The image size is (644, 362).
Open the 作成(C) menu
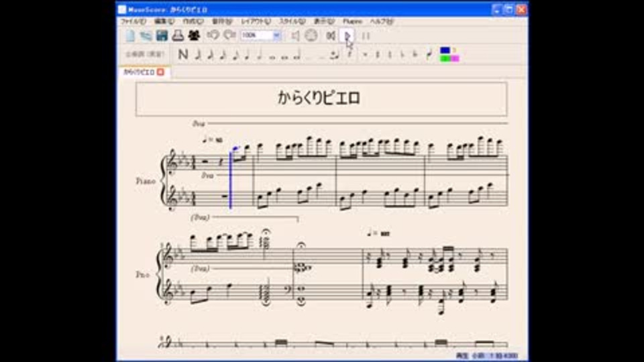[x=193, y=21]
